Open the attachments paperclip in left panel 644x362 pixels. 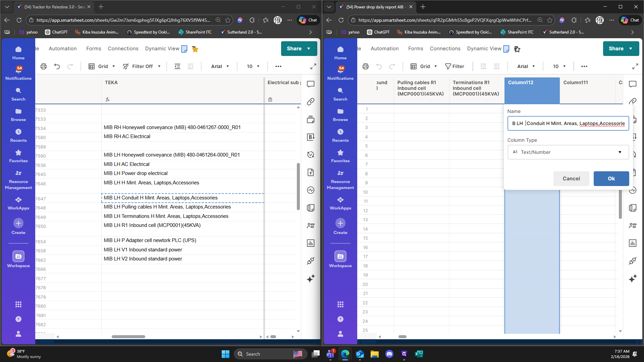[311, 102]
